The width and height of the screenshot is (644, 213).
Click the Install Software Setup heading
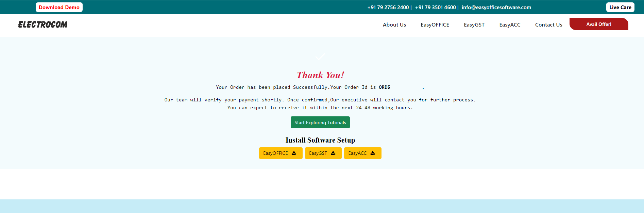pyautogui.click(x=320, y=140)
